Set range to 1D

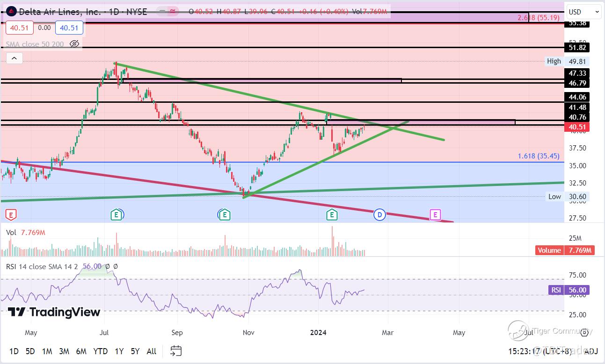tap(15, 351)
